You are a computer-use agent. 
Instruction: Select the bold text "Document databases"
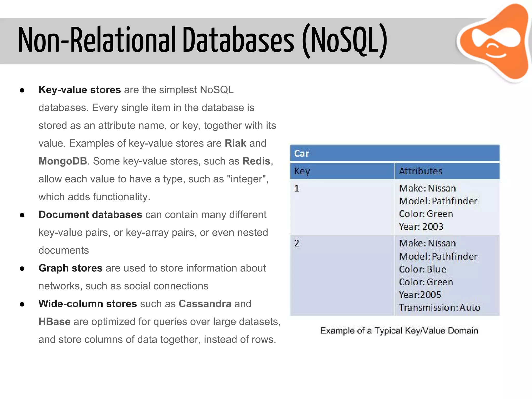pyautogui.click(x=90, y=215)
